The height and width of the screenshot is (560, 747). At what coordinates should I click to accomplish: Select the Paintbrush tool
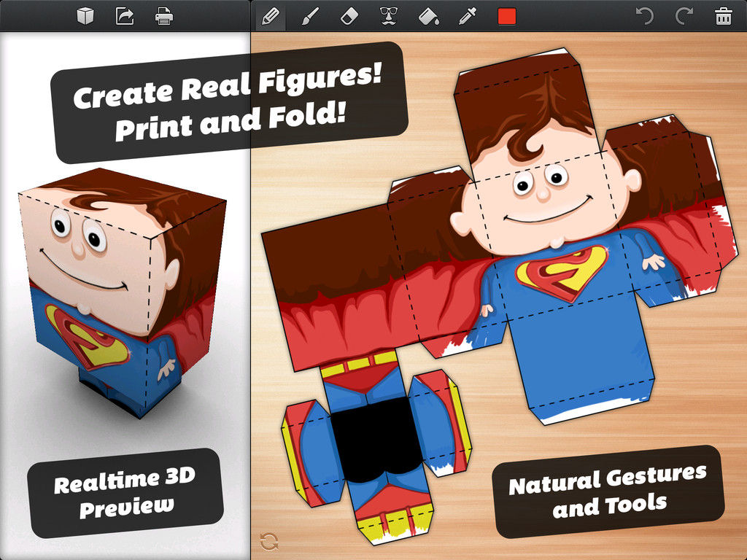click(x=310, y=16)
